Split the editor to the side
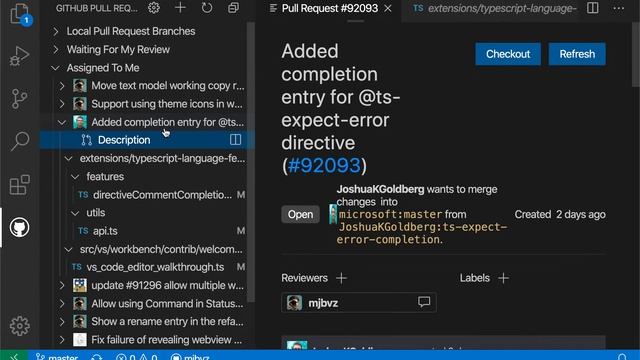This screenshot has height=360, width=640. [x=593, y=8]
